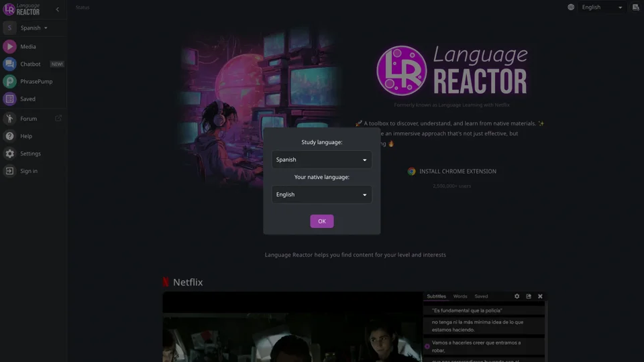Click the Sign in icon
The height and width of the screenshot is (362, 644).
pos(9,171)
